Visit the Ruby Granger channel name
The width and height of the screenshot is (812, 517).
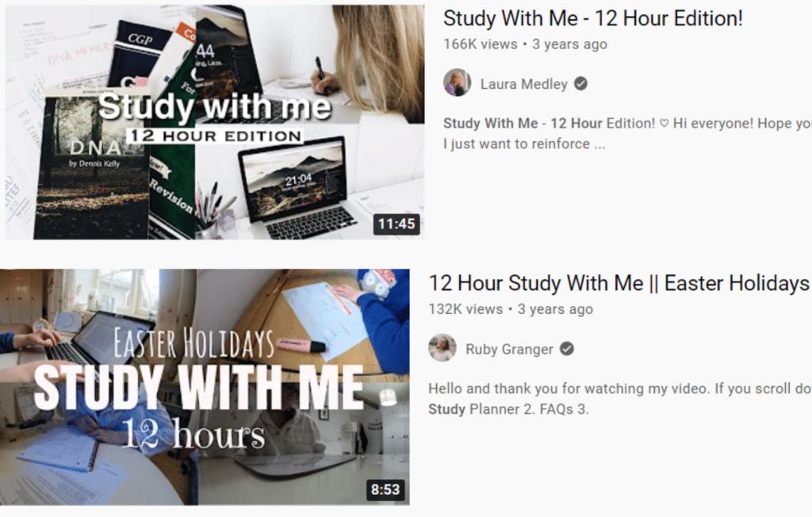click(510, 349)
